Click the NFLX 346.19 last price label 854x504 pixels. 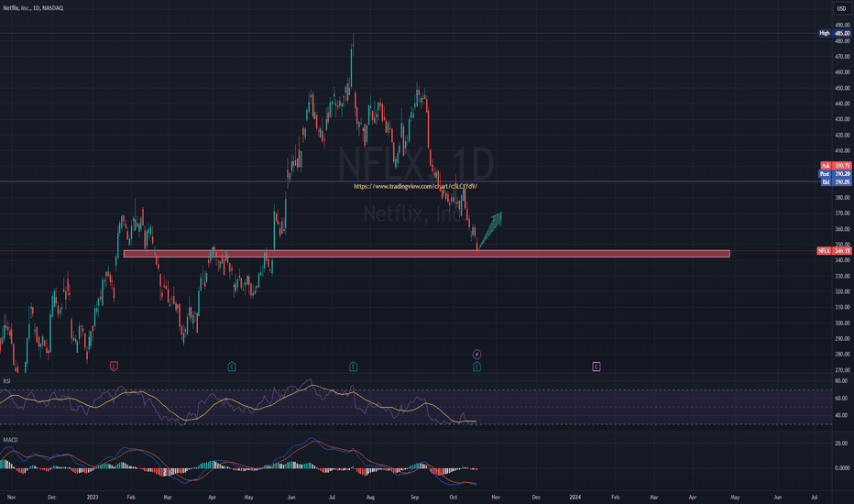point(834,251)
